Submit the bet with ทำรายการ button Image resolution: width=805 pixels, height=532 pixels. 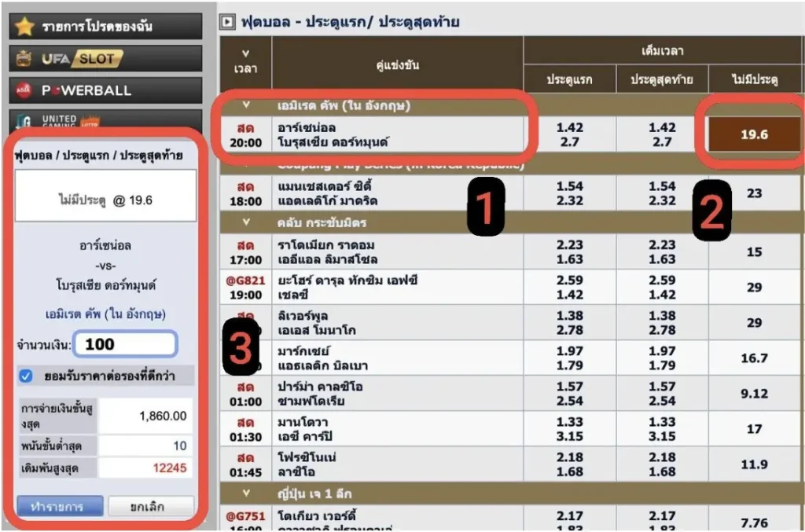pyautogui.click(x=60, y=507)
